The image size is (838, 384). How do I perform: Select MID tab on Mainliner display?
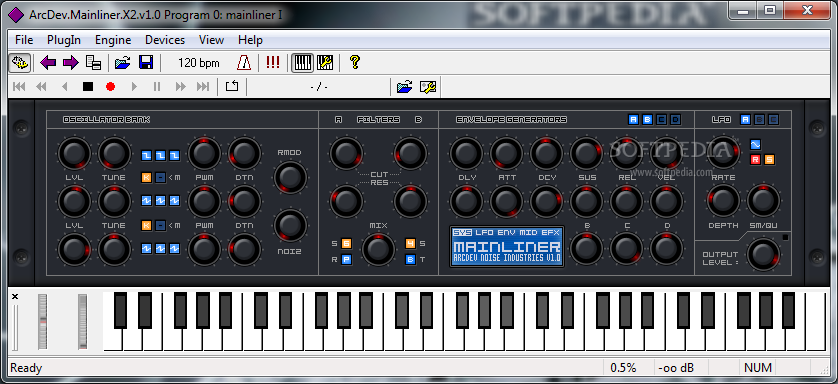(x=529, y=232)
